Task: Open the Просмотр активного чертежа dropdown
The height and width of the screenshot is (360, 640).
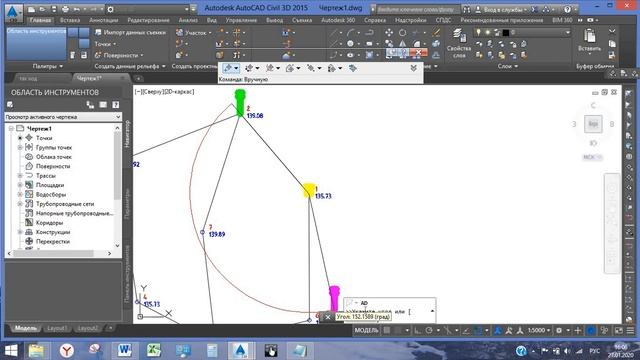Action: pos(63,117)
